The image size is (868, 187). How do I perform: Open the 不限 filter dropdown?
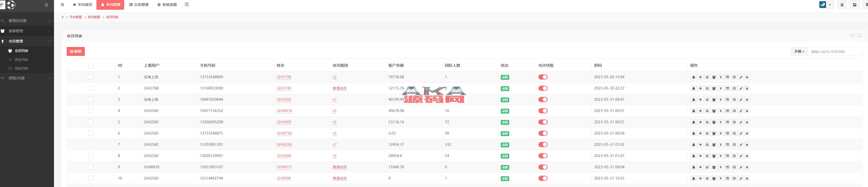click(x=799, y=52)
